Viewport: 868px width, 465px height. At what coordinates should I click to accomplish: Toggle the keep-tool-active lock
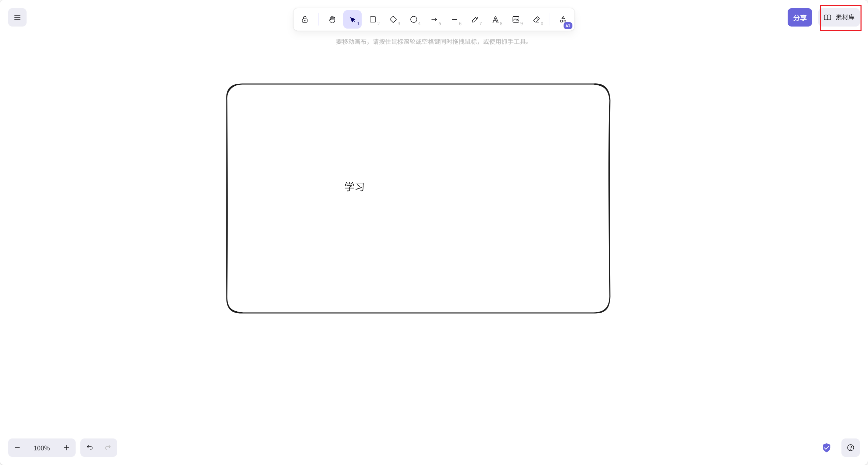click(x=305, y=19)
